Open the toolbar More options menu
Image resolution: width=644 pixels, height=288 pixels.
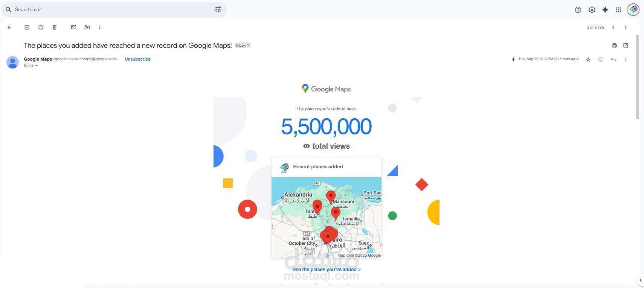100,27
